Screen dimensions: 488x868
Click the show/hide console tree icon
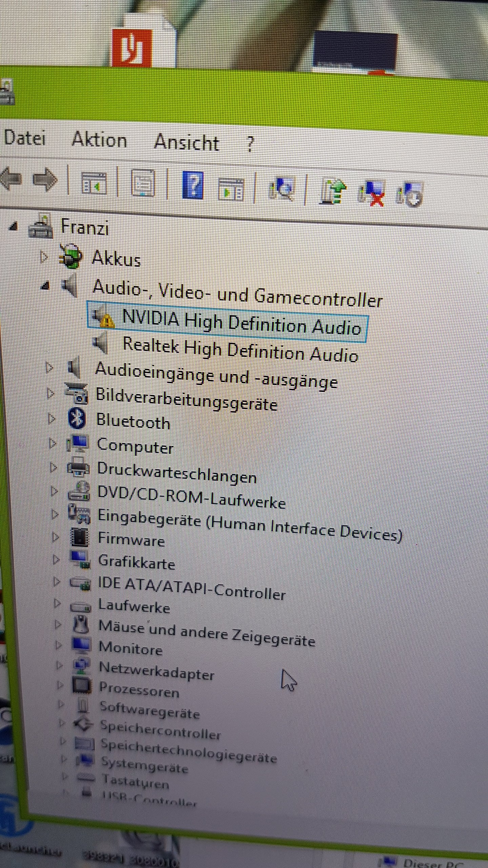coord(94,183)
